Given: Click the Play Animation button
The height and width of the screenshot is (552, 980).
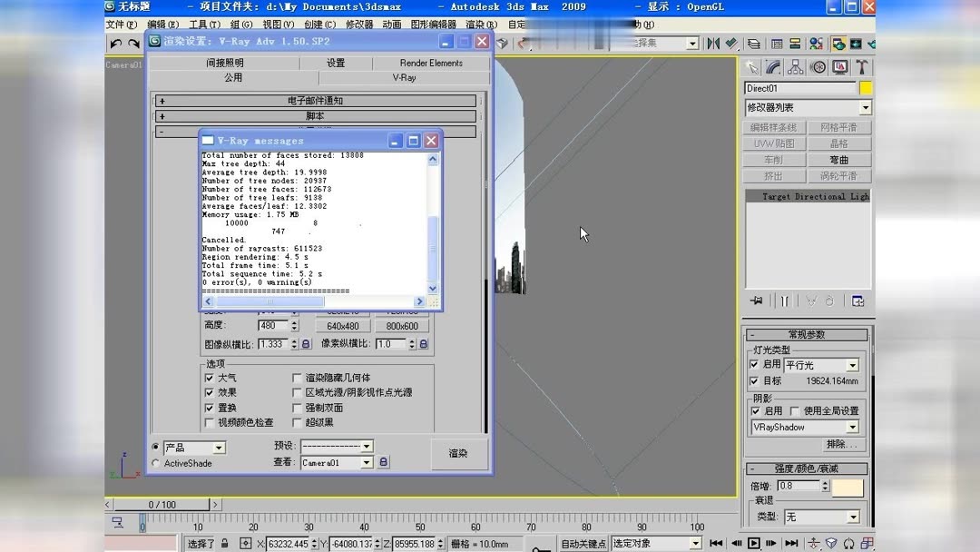Looking at the screenshot, I should pyautogui.click(x=754, y=543).
